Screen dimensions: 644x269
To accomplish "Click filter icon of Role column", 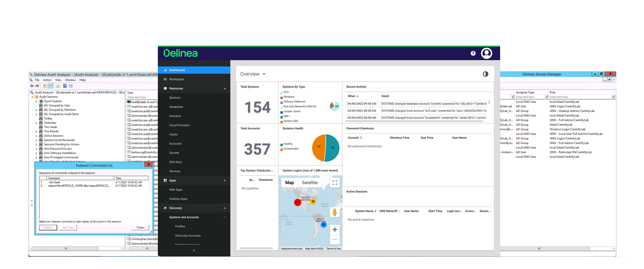I will coord(613,97).
